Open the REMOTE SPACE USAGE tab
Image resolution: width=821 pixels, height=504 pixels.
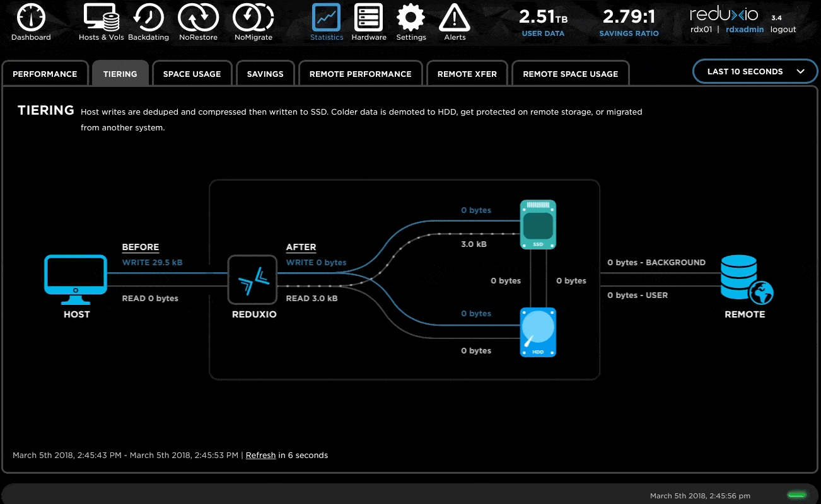pos(571,74)
